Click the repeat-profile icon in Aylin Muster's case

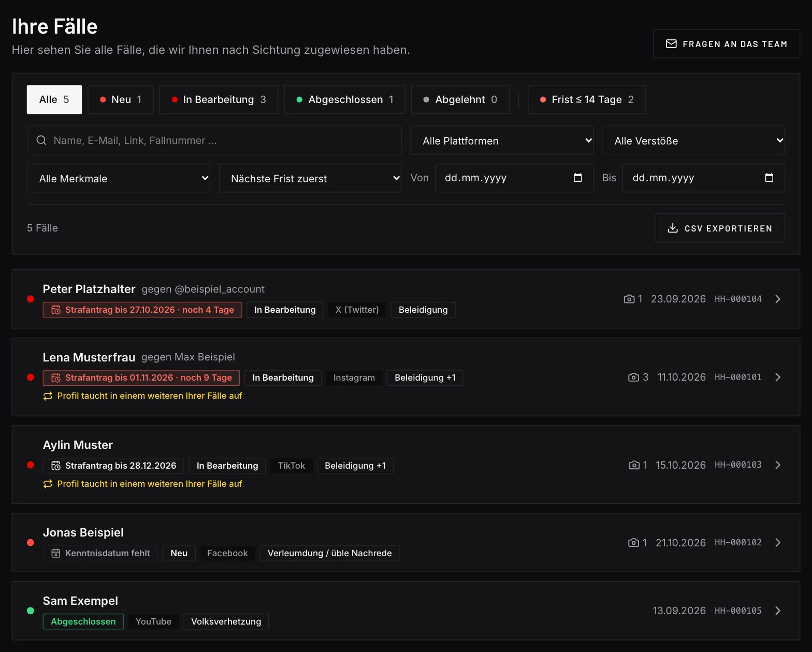click(48, 484)
